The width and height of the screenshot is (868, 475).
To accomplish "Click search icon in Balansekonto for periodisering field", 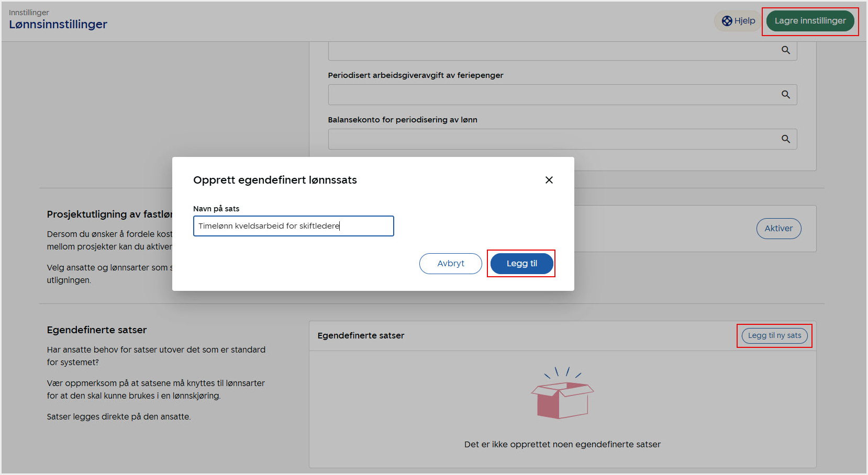I will 785,139.
